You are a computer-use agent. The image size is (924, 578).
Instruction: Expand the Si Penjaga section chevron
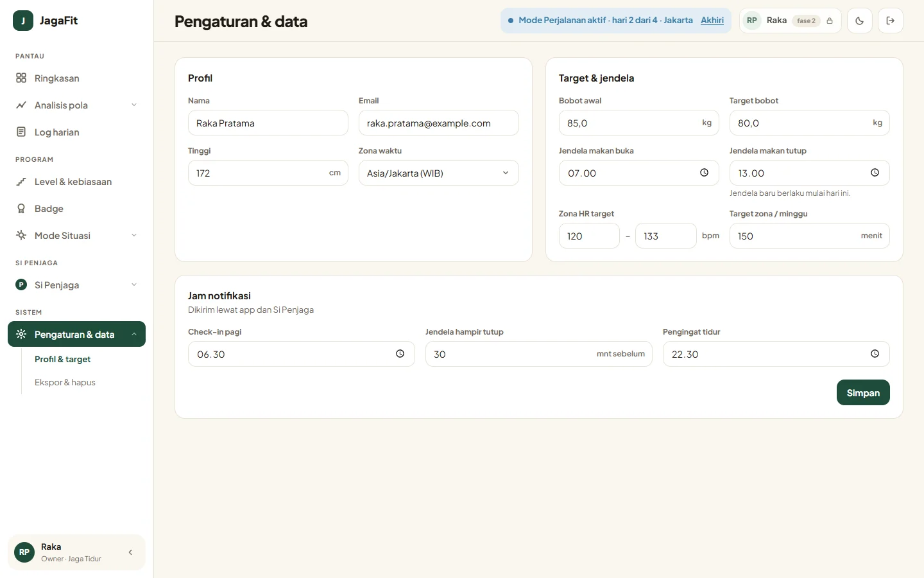point(134,285)
